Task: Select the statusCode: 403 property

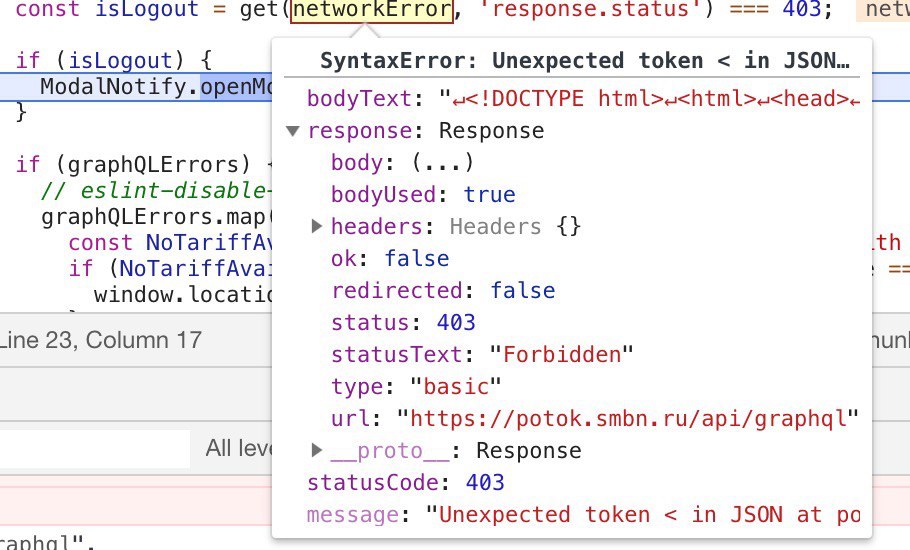Action: point(405,483)
